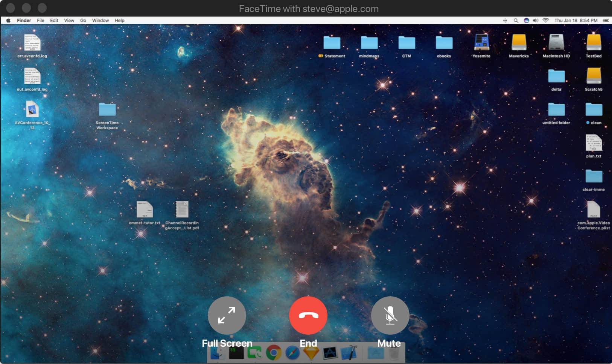Viewport: 612px width, 364px height.
Task: Close the FaceTime window
Action: pos(11,8)
